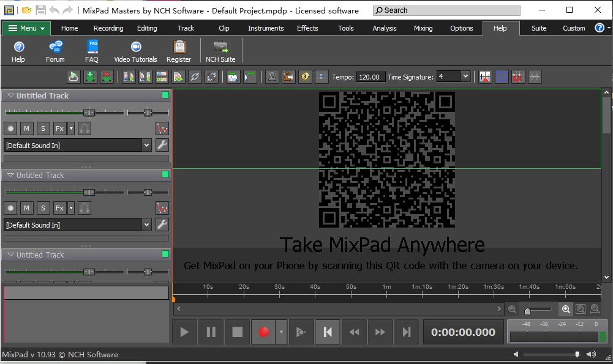Arm the first track for recording

(10, 128)
